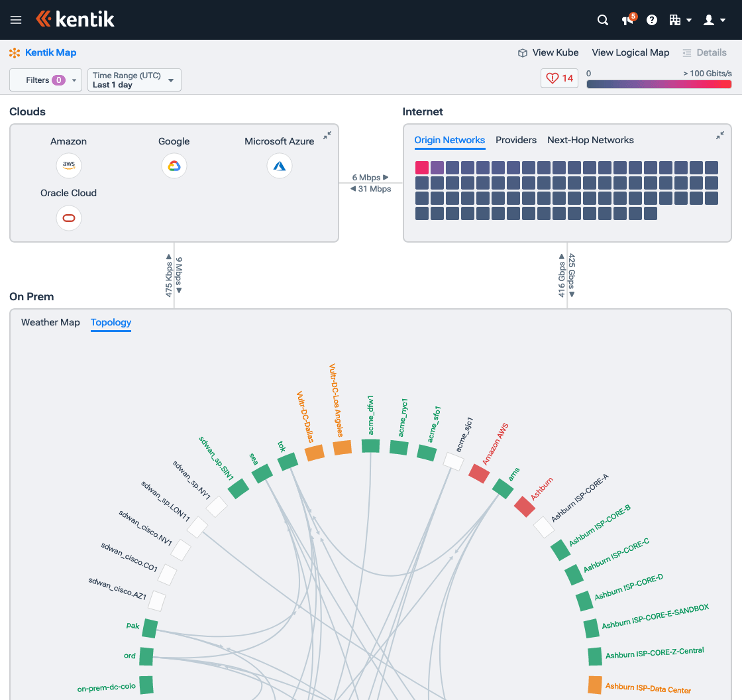Image resolution: width=742 pixels, height=700 pixels.
Task: Click the heart icon showing 14 alerts
Action: click(x=559, y=78)
